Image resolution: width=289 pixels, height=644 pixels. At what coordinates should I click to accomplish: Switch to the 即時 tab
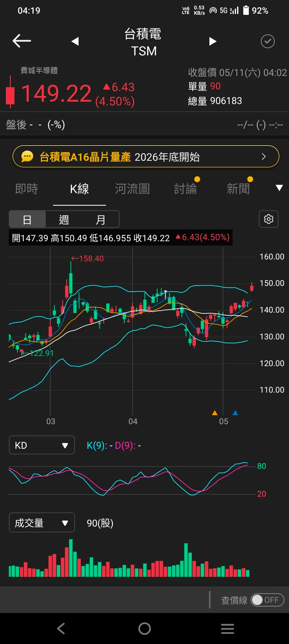click(x=27, y=189)
